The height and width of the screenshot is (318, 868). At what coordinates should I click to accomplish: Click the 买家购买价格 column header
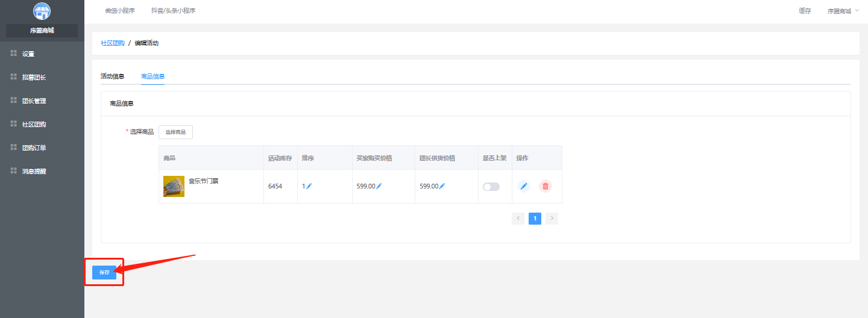(374, 158)
